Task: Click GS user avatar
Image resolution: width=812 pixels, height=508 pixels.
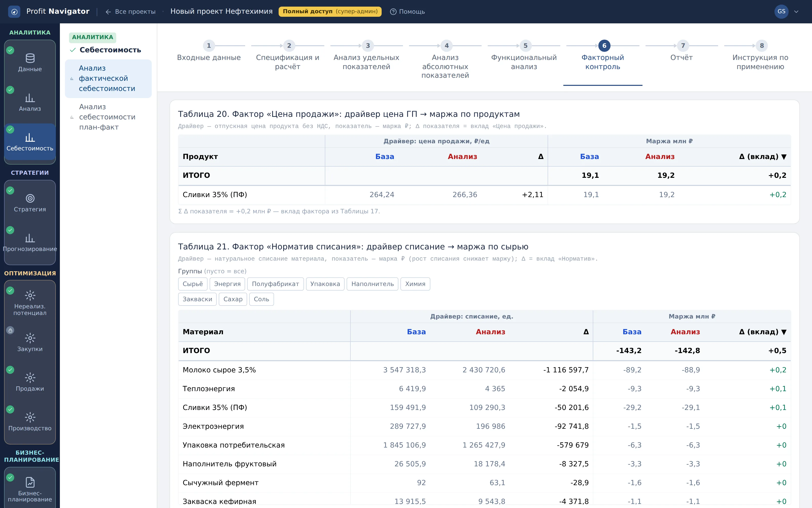Action: click(782, 12)
